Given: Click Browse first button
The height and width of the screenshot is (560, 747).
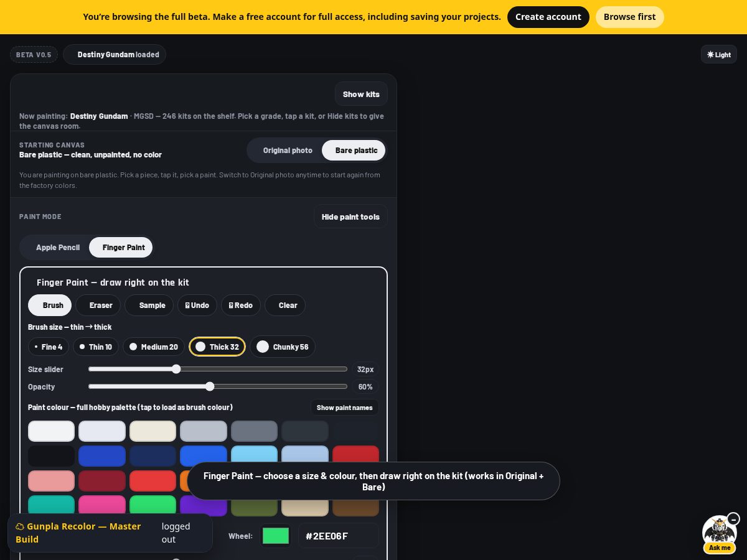Looking at the screenshot, I should point(629,17).
